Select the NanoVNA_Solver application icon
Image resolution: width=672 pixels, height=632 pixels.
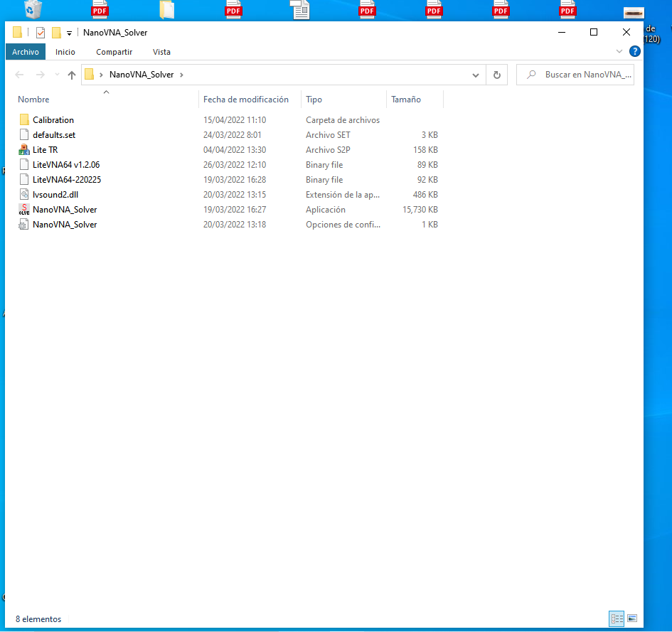pyautogui.click(x=24, y=210)
